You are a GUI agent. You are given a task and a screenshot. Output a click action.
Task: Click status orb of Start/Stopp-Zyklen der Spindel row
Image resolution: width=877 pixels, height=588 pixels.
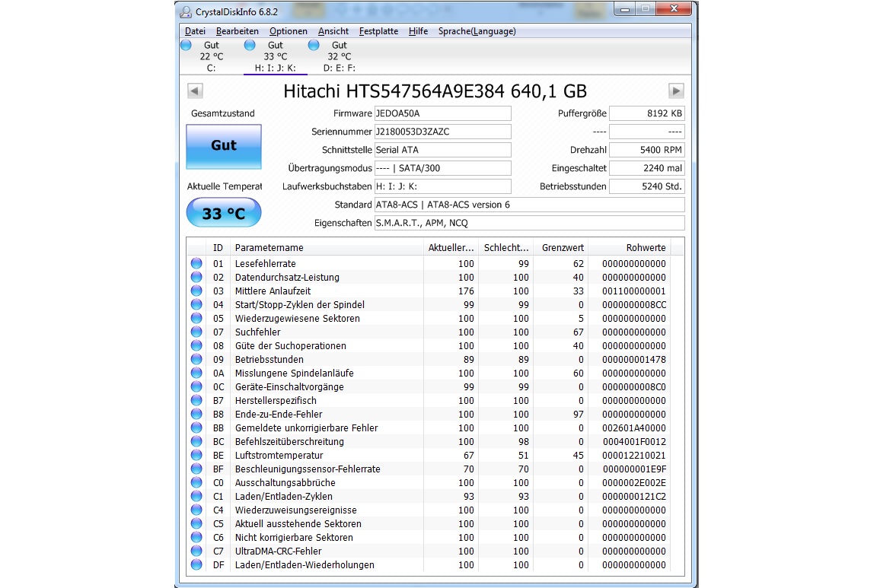[x=196, y=304]
